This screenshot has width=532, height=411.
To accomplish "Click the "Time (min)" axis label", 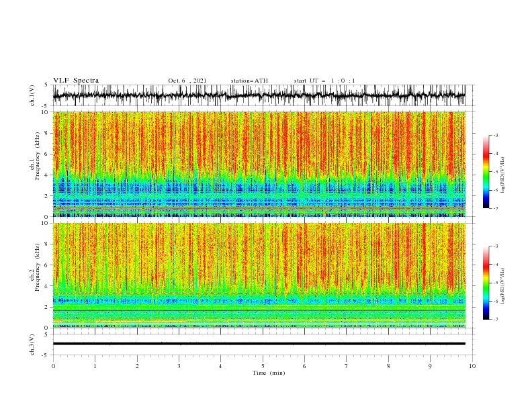I will (x=269, y=373).
